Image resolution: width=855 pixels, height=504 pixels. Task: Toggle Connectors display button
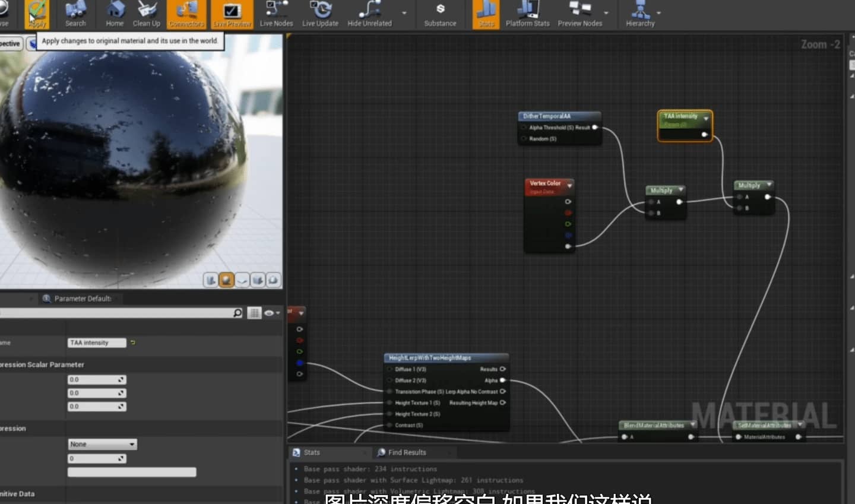coord(186,14)
